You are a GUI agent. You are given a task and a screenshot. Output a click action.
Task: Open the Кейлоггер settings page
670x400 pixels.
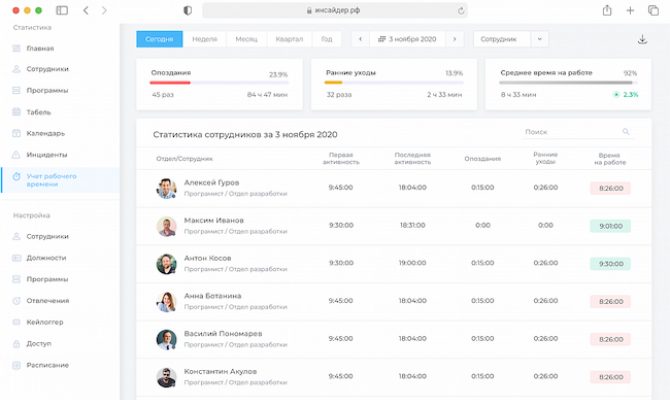(47, 322)
